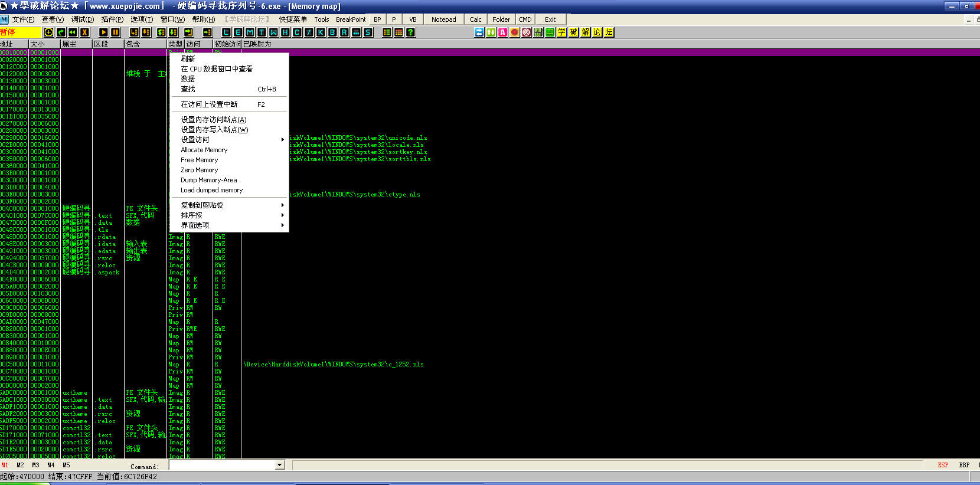980x485 pixels.
Task: Click the Calc button
Action: (x=475, y=19)
